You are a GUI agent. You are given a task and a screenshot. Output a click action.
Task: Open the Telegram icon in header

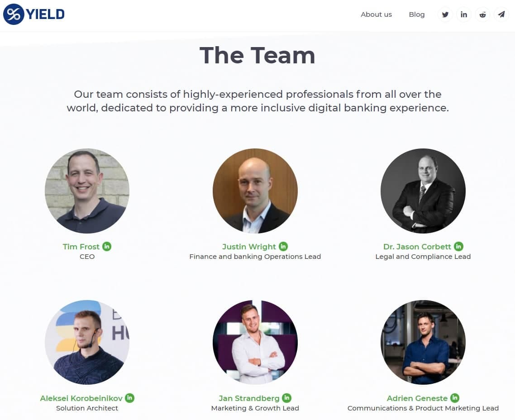[501, 14]
